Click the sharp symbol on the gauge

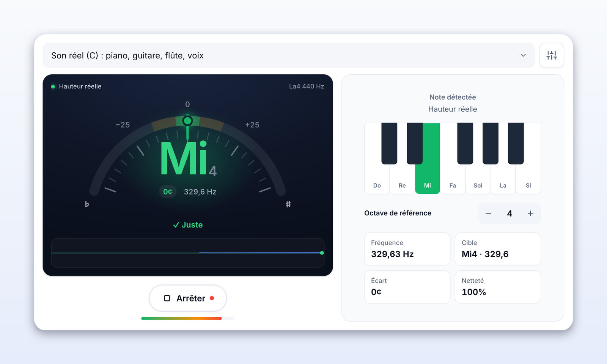tap(288, 204)
